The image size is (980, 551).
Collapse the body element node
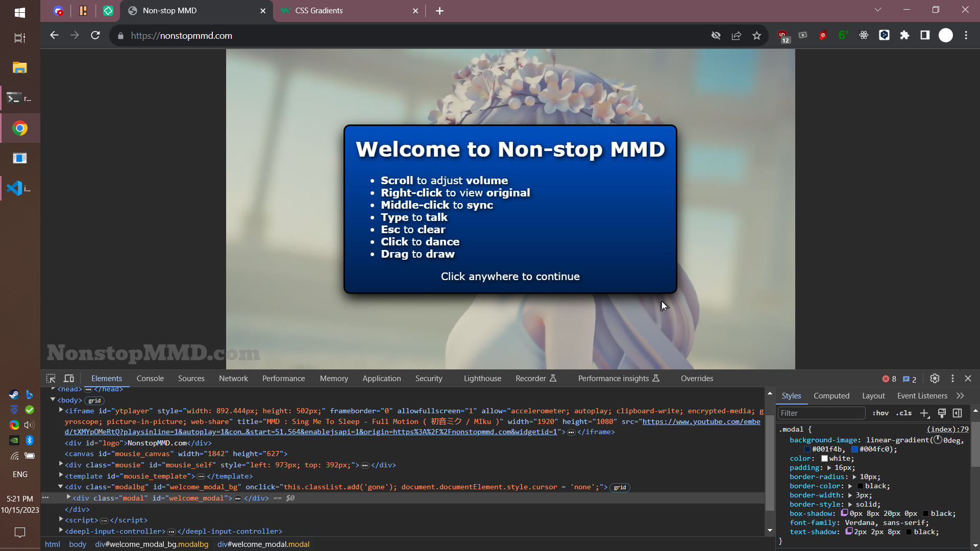click(53, 400)
